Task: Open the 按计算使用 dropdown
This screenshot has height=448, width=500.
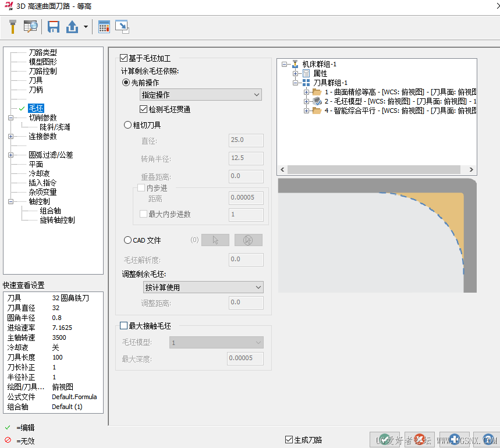Action: click(x=204, y=287)
